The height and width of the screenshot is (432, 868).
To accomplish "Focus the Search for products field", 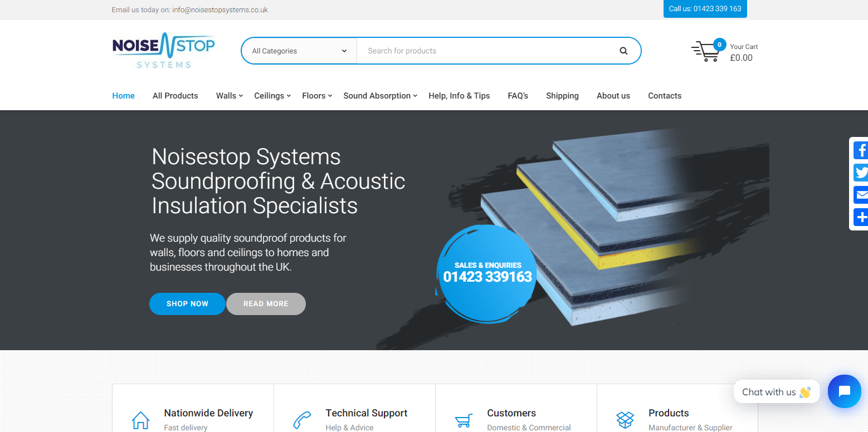I will point(487,51).
